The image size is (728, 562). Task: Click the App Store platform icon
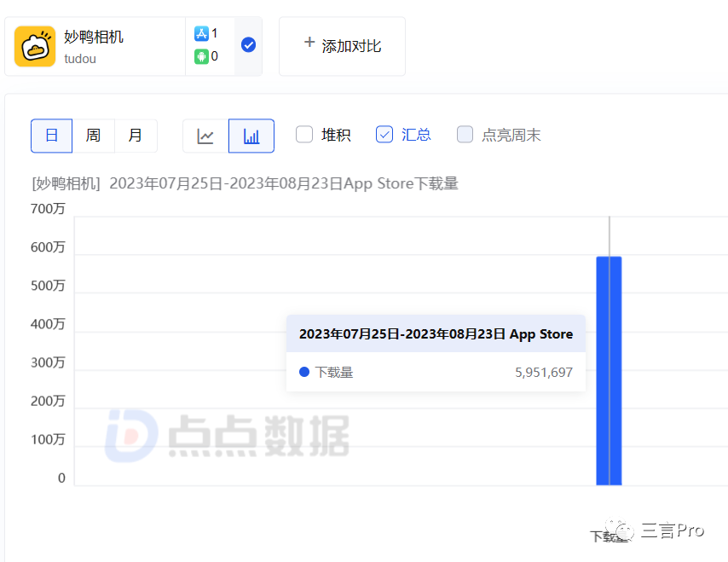[x=201, y=34]
